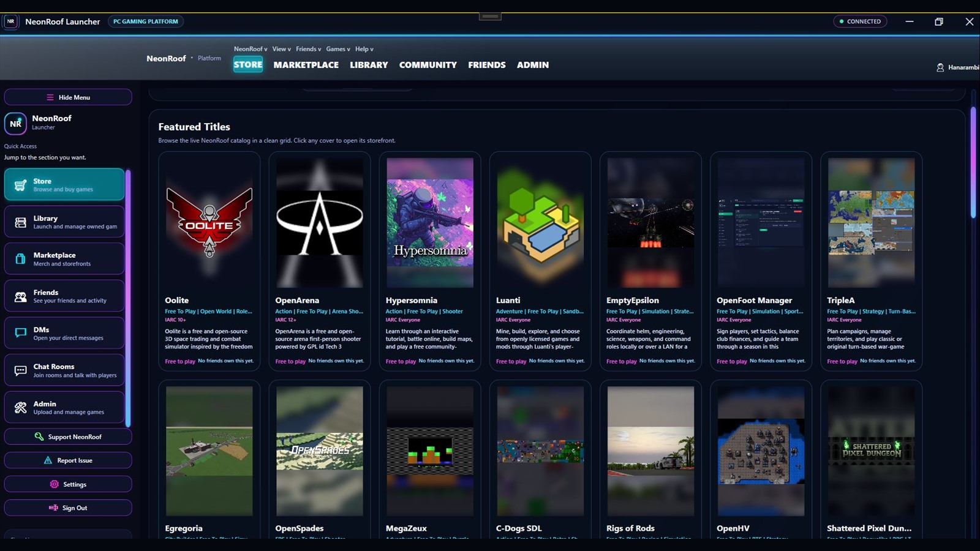The image size is (980, 551).
Task: Open the Games dropdown menu
Action: click(x=338, y=49)
